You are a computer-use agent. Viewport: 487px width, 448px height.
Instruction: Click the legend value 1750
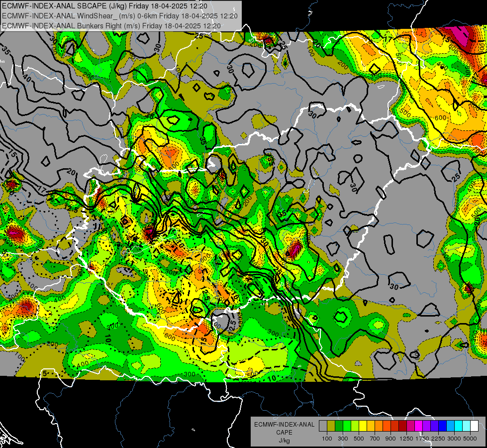422,439
